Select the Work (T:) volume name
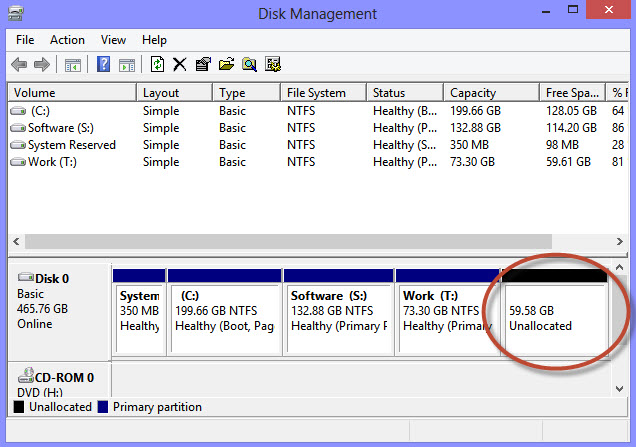The image size is (636, 447). click(52, 162)
